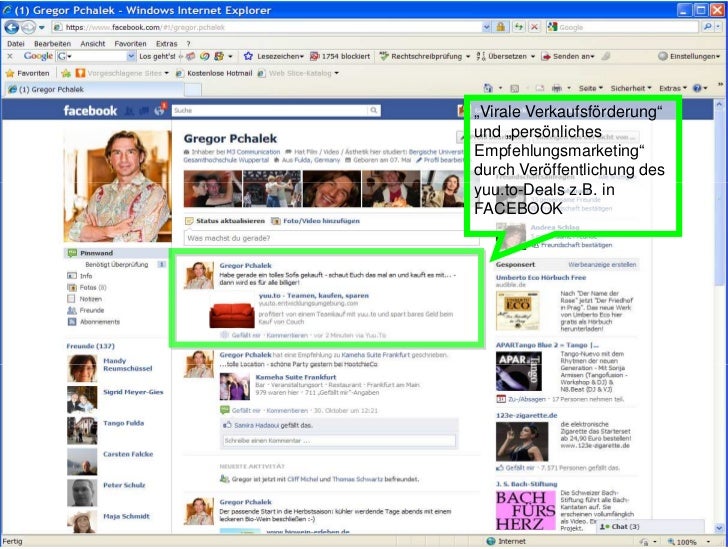
Task: Click Status aktualisieren link
Action: point(230,221)
